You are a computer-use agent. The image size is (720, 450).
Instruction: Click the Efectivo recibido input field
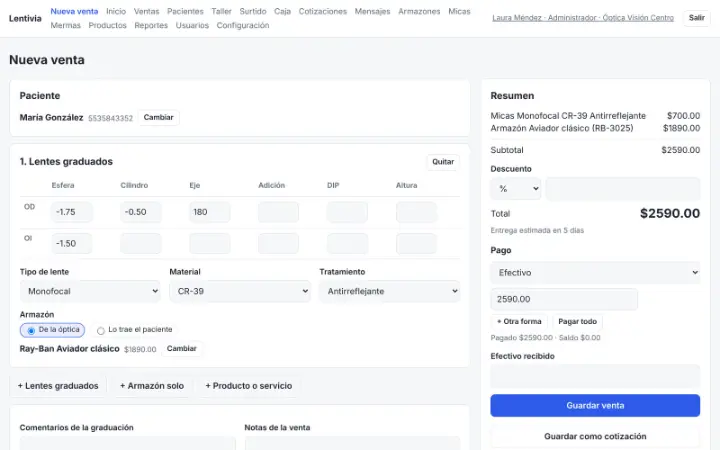(595, 376)
